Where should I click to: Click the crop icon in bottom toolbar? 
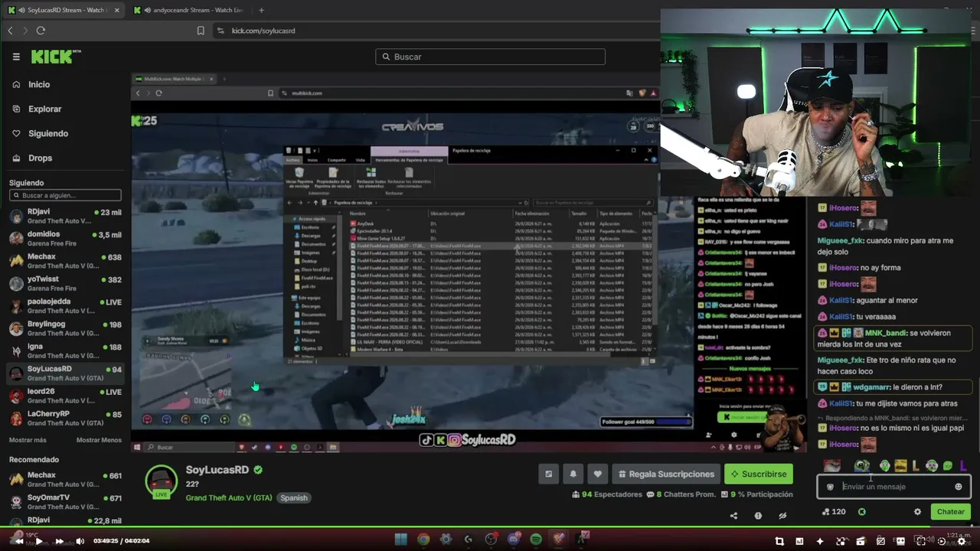[x=779, y=541]
